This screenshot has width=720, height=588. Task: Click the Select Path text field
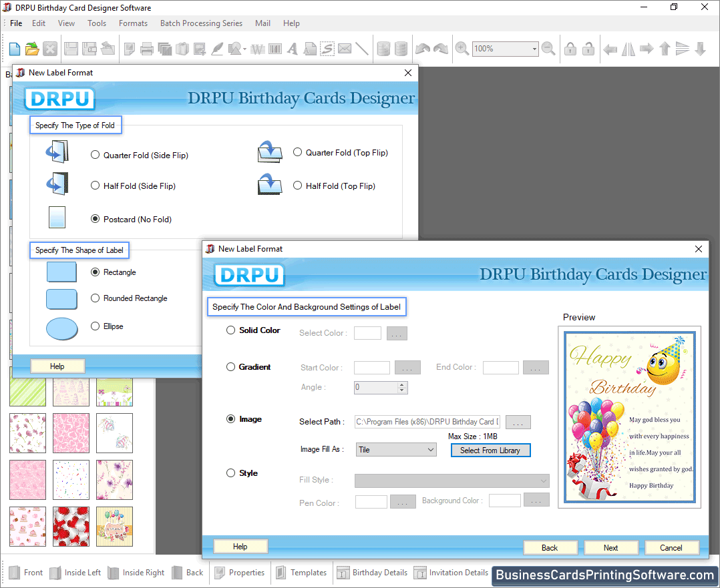pos(427,422)
